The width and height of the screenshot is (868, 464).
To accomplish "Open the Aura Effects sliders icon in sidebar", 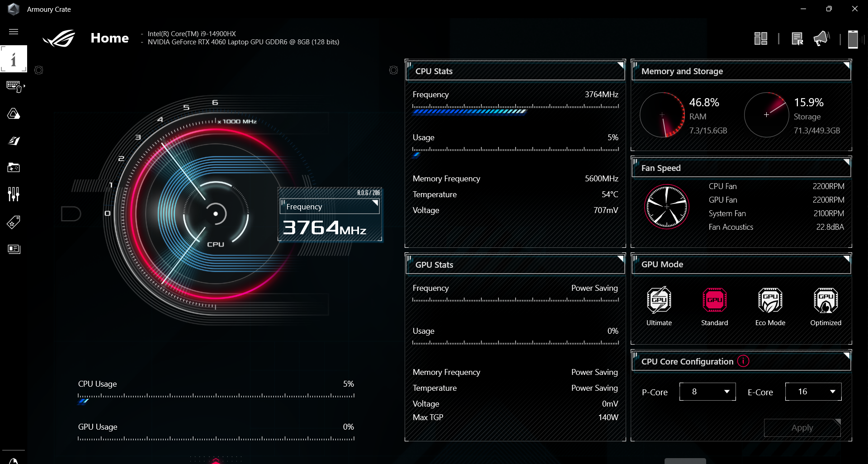I will [x=14, y=194].
